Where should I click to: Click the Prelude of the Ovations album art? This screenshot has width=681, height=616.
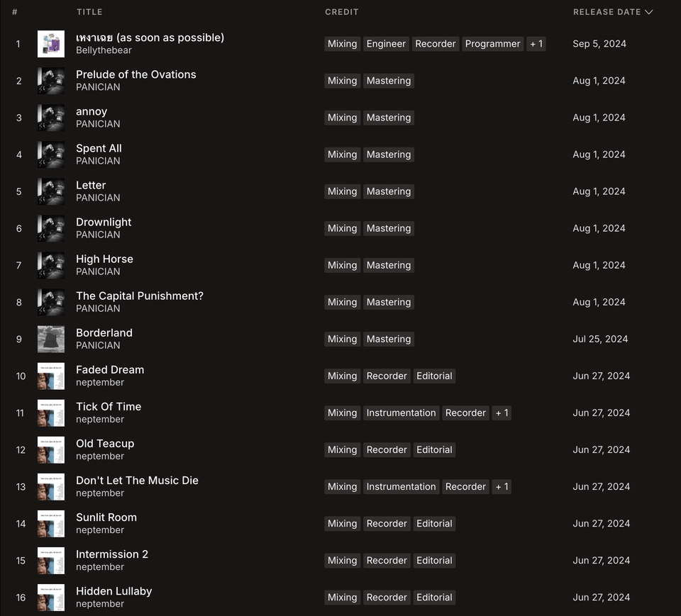click(x=51, y=81)
